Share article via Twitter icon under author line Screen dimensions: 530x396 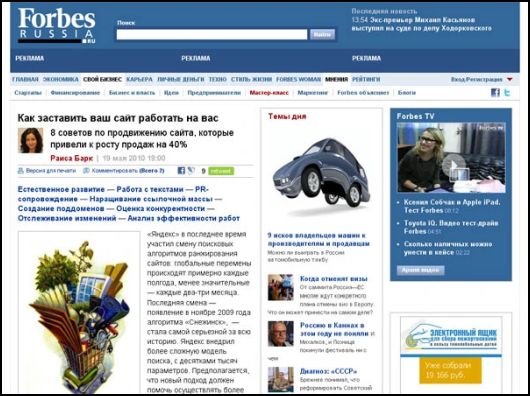(x=191, y=171)
